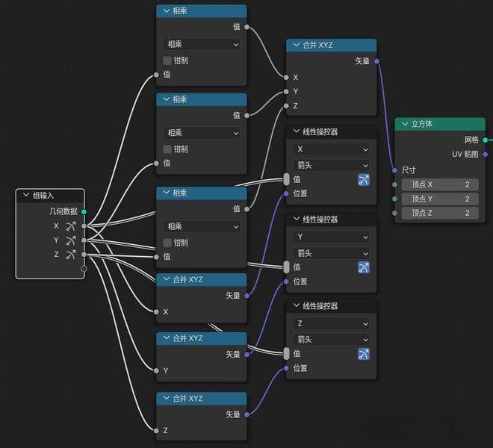Select the 组输入 node by its header title
493x448 pixels.
tap(43, 195)
